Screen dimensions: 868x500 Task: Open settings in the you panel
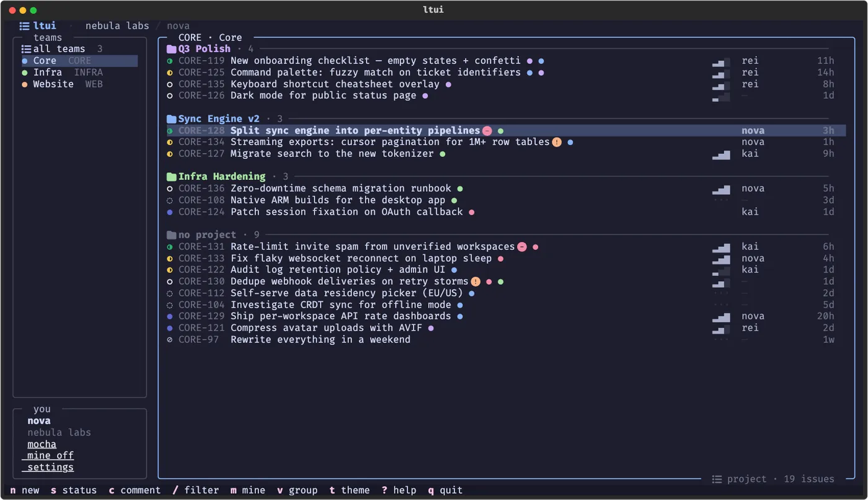pos(48,467)
